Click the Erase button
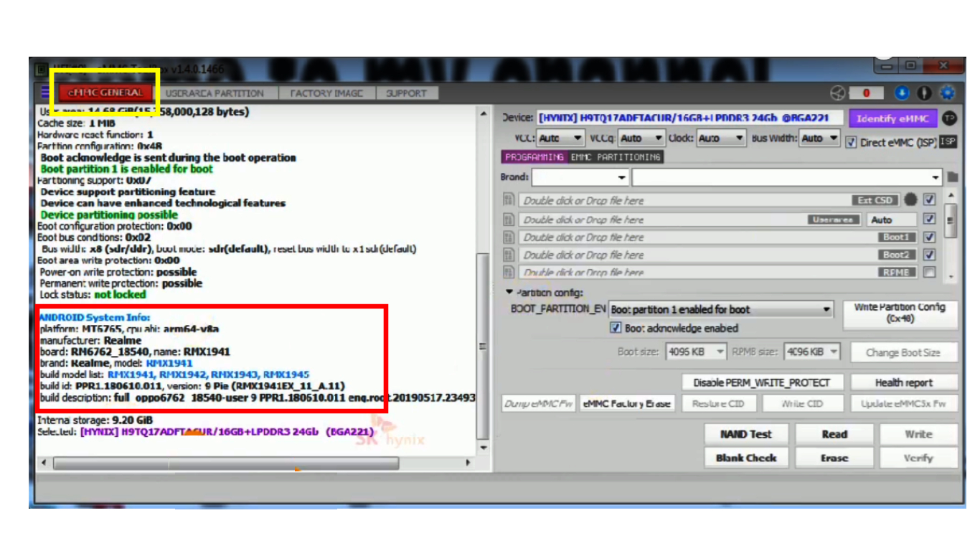The width and height of the screenshot is (980, 551). [834, 458]
